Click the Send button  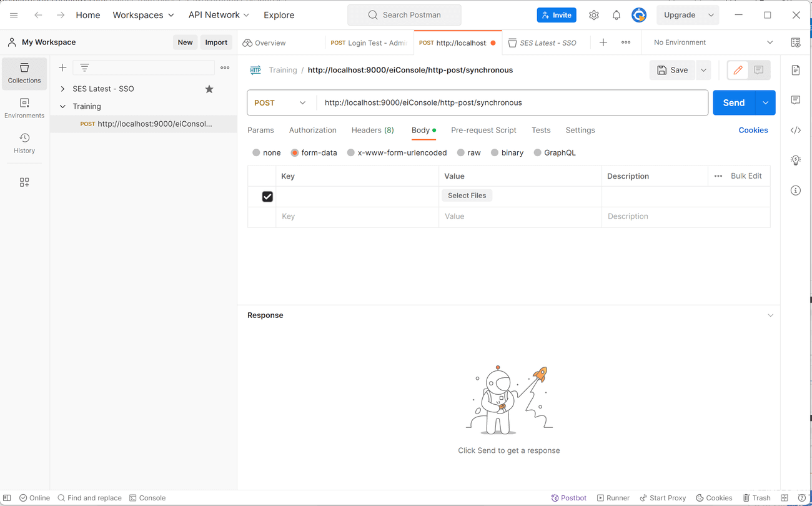point(734,103)
